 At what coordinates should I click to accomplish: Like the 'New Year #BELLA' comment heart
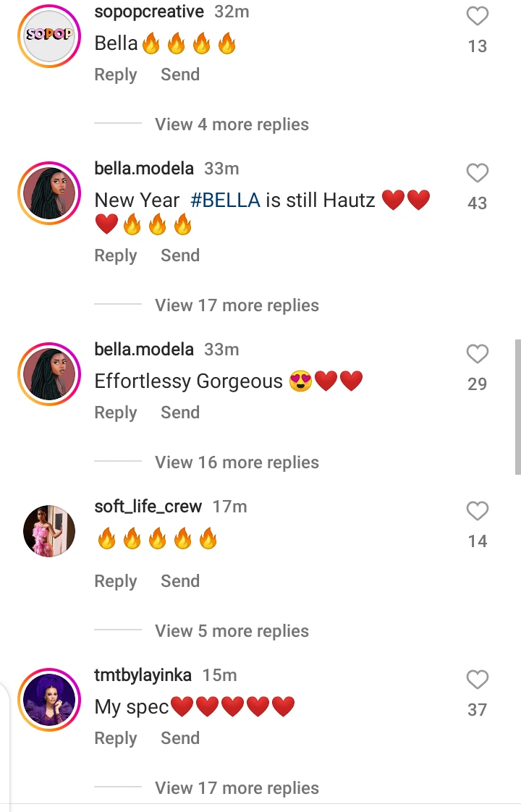coord(477,173)
